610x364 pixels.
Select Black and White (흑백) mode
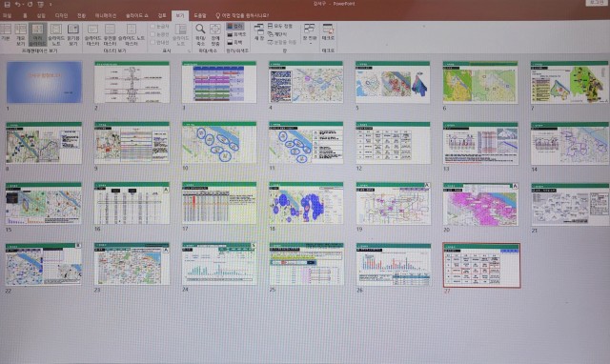click(x=234, y=42)
